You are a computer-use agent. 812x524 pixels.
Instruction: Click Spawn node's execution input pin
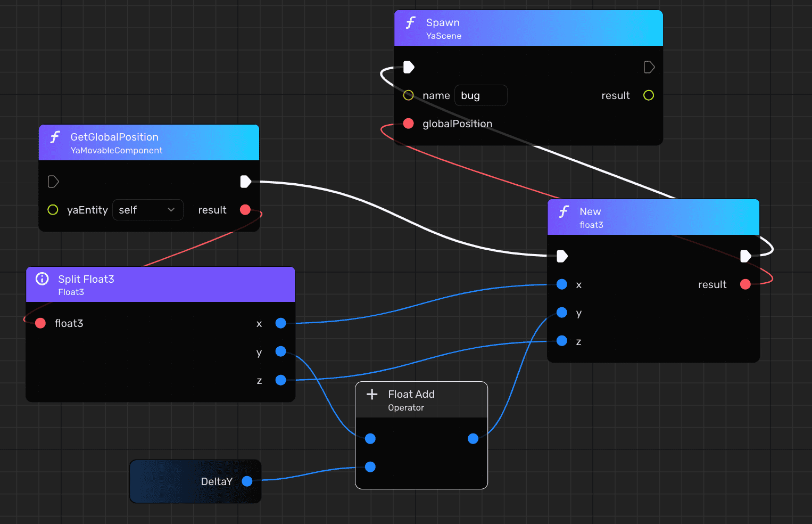click(x=409, y=67)
